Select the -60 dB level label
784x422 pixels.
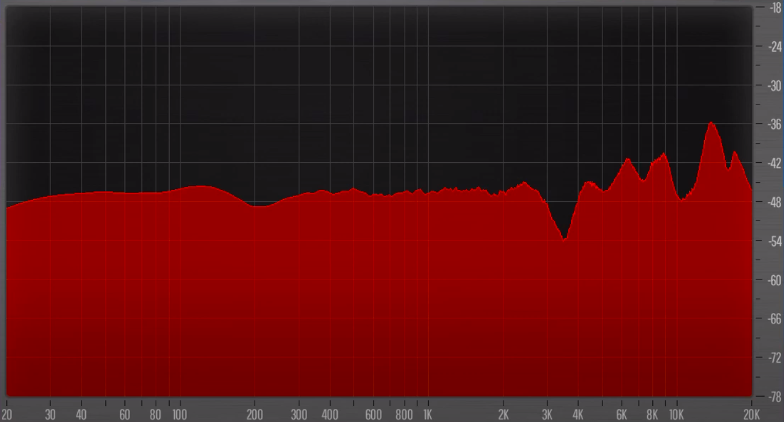[773, 280]
